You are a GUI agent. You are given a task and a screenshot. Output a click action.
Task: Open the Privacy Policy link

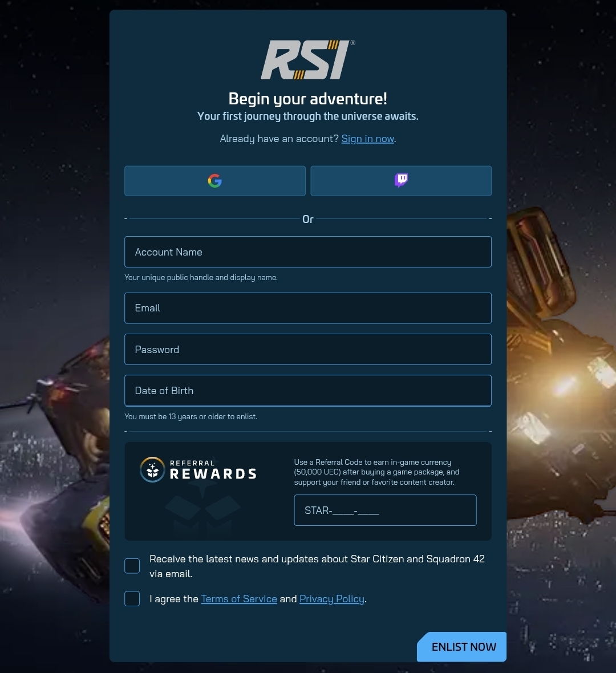[x=332, y=599]
